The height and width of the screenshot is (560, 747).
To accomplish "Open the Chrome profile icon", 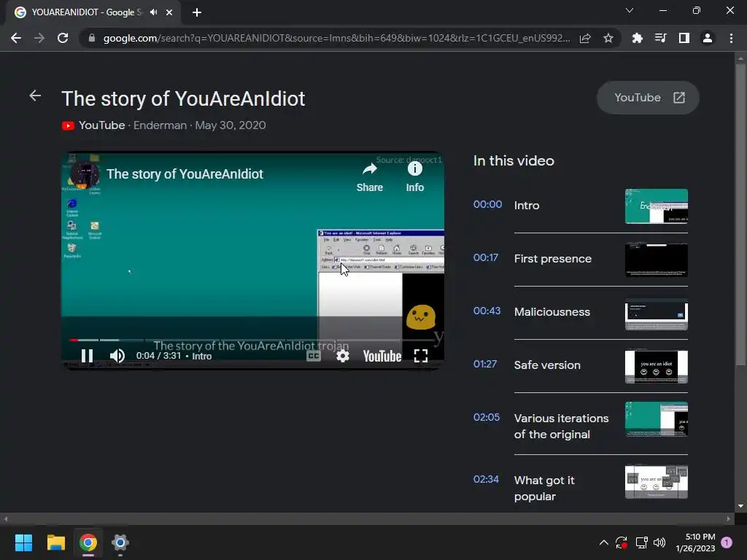I will coord(708,38).
